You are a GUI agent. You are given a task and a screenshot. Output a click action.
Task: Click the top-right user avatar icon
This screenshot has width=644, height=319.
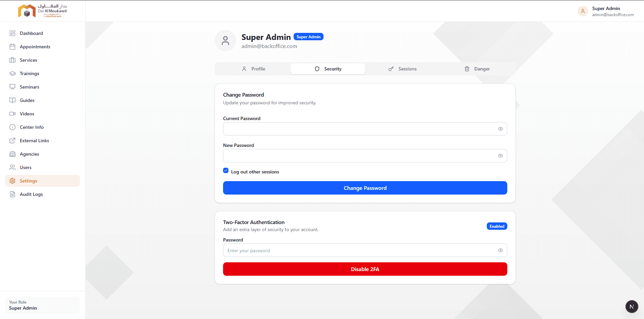click(x=583, y=11)
